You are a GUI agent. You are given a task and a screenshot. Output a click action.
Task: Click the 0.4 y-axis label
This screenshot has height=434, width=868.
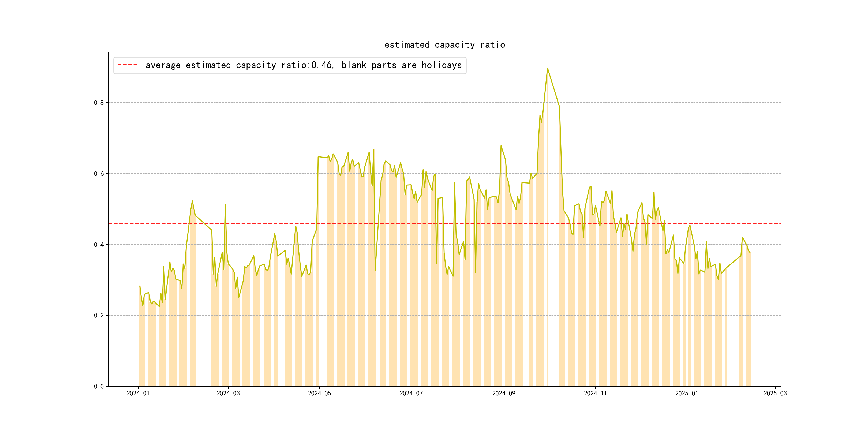click(99, 245)
